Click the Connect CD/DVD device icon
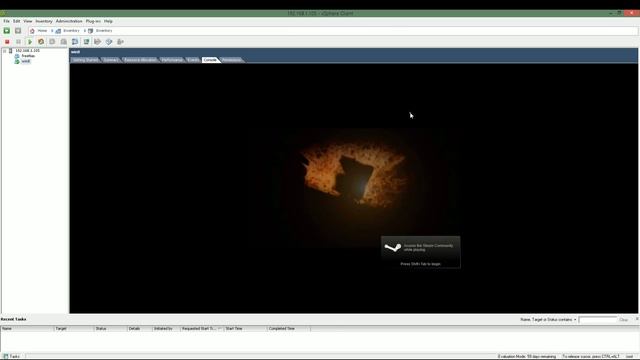640x360 pixels. (97, 42)
